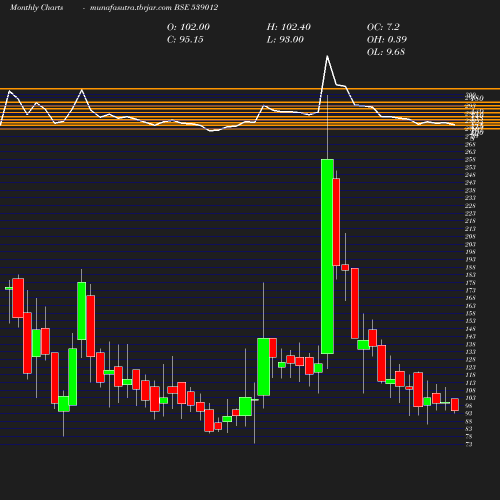500x500 pixels.
Task: Click the highest peak of the white line
Action: coord(327,56)
